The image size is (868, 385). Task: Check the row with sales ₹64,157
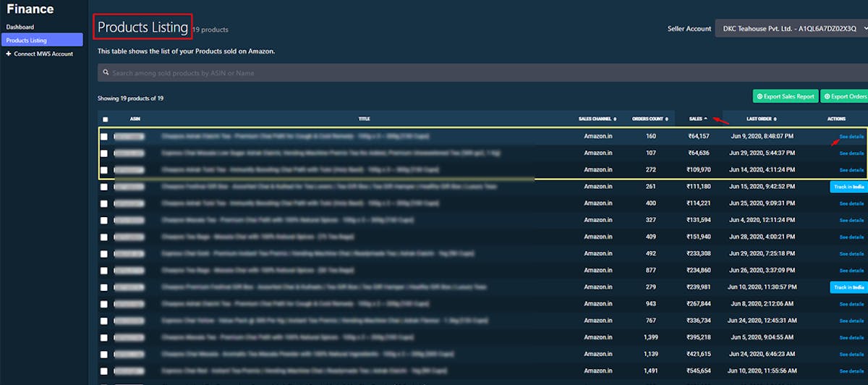pos(104,137)
